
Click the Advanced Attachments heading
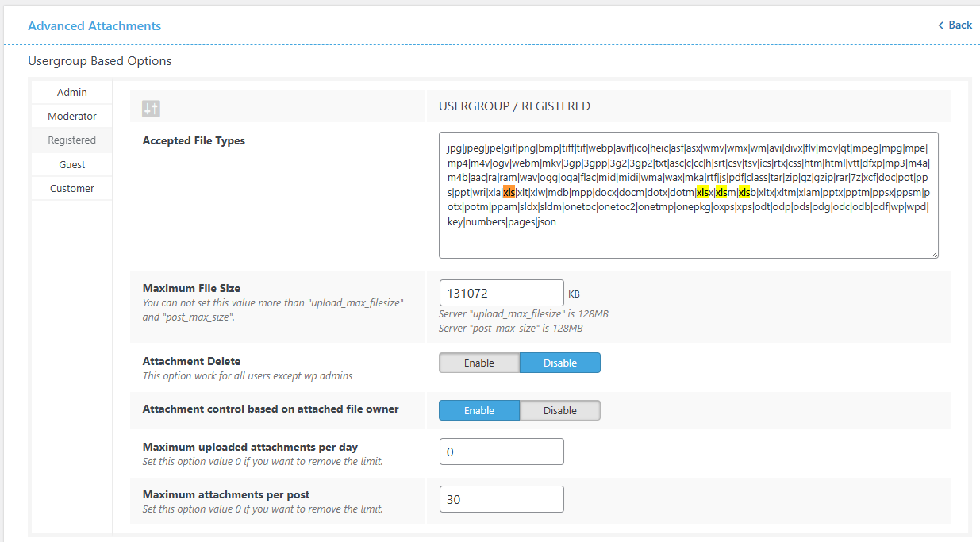coord(94,26)
